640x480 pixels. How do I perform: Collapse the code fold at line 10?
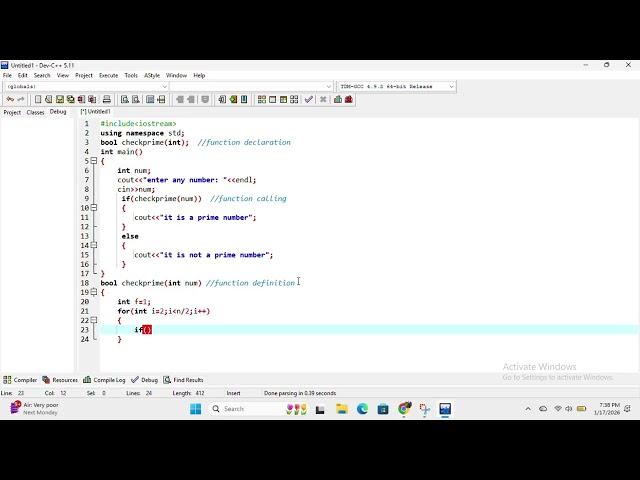[94, 208]
